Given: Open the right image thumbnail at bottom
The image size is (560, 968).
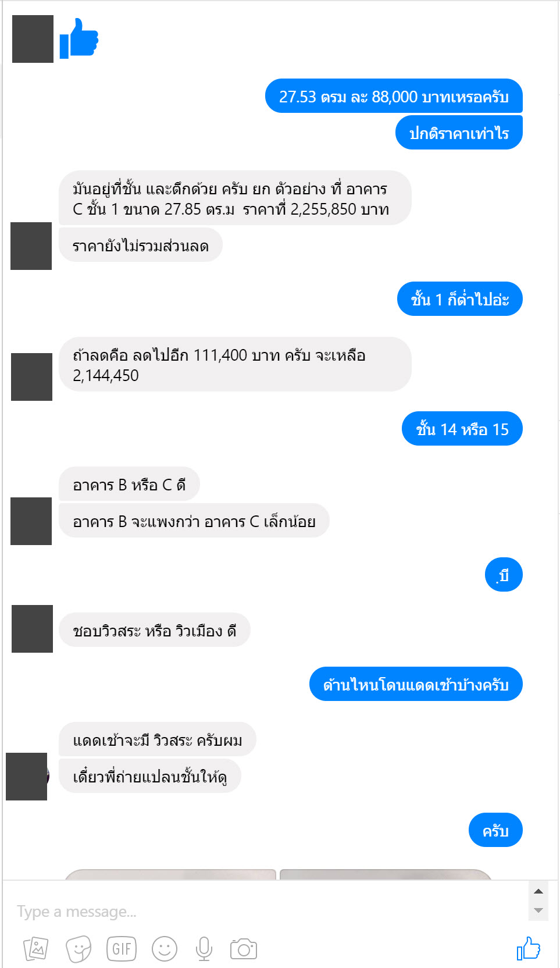Looking at the screenshot, I should point(386,874).
